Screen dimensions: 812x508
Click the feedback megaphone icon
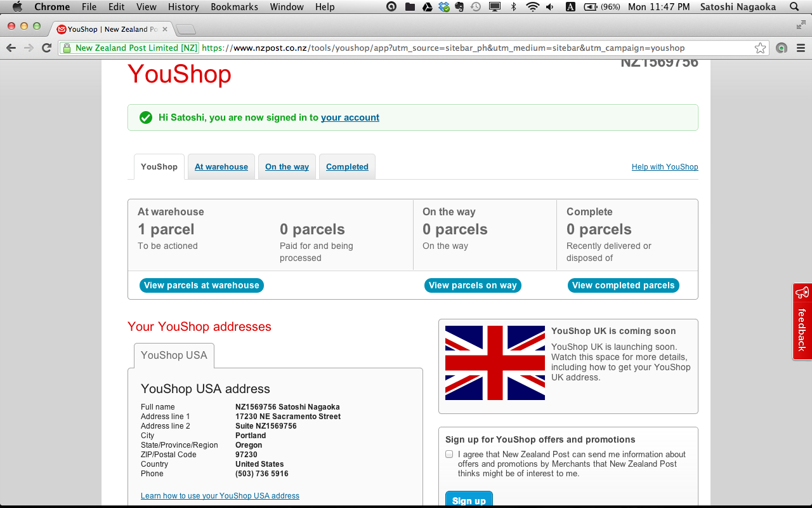coord(802,293)
